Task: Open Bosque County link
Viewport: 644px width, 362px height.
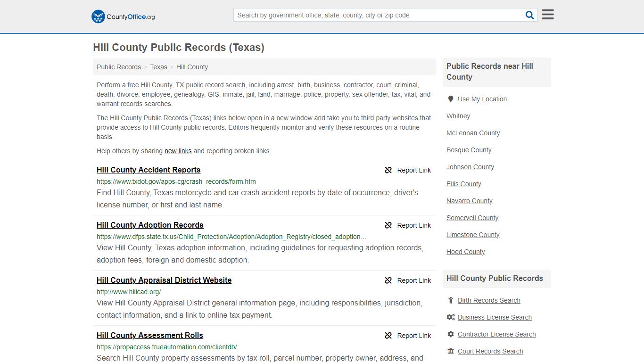Action: (x=469, y=150)
